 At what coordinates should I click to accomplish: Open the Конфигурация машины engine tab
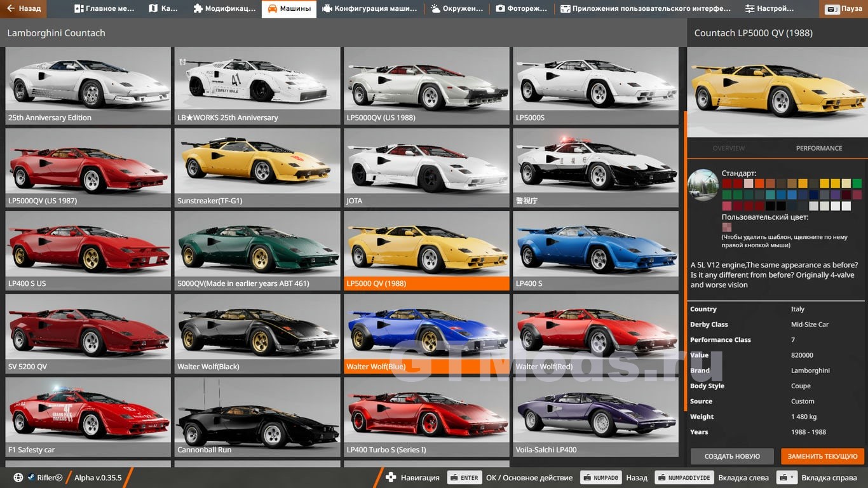click(x=370, y=9)
